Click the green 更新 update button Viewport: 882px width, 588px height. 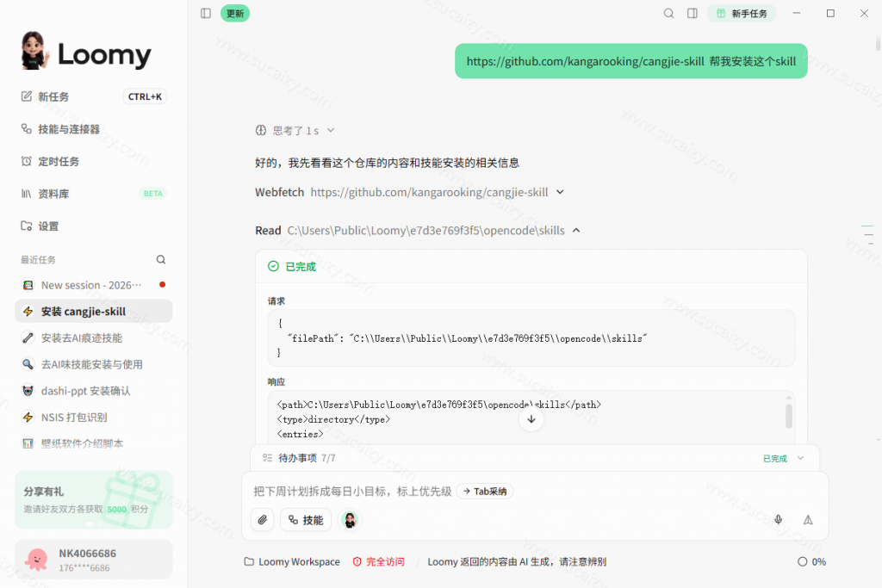point(235,14)
